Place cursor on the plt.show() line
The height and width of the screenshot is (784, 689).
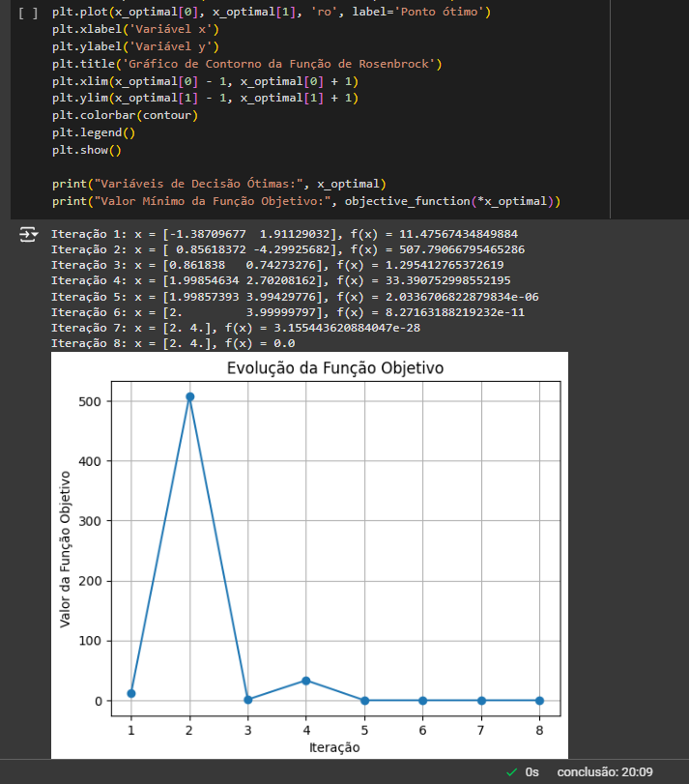tap(87, 150)
